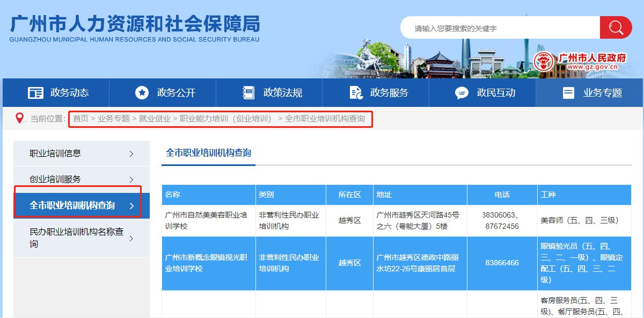Expand the 职业培训信息 sidebar arrow
644x318 pixels.
131,154
